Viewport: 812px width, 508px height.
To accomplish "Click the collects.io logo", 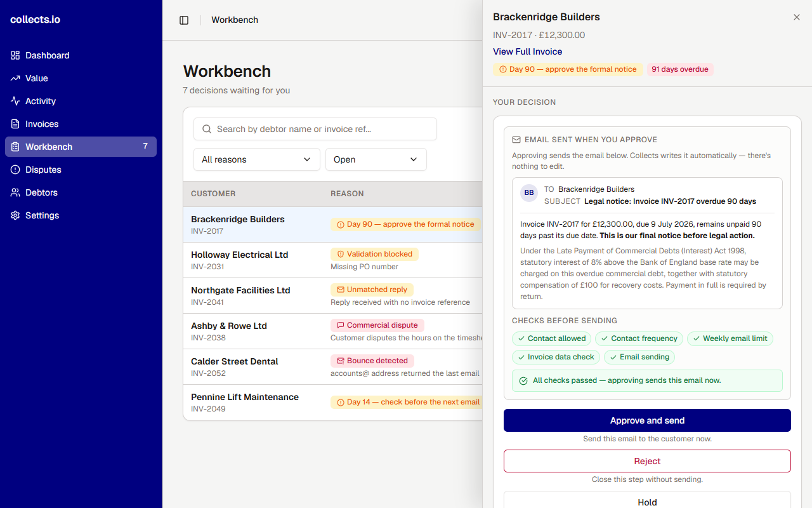I will point(36,20).
